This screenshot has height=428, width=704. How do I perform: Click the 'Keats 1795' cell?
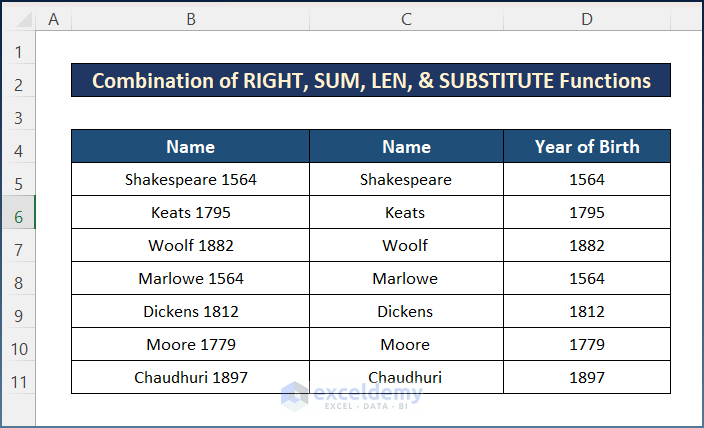pyautogui.click(x=190, y=213)
